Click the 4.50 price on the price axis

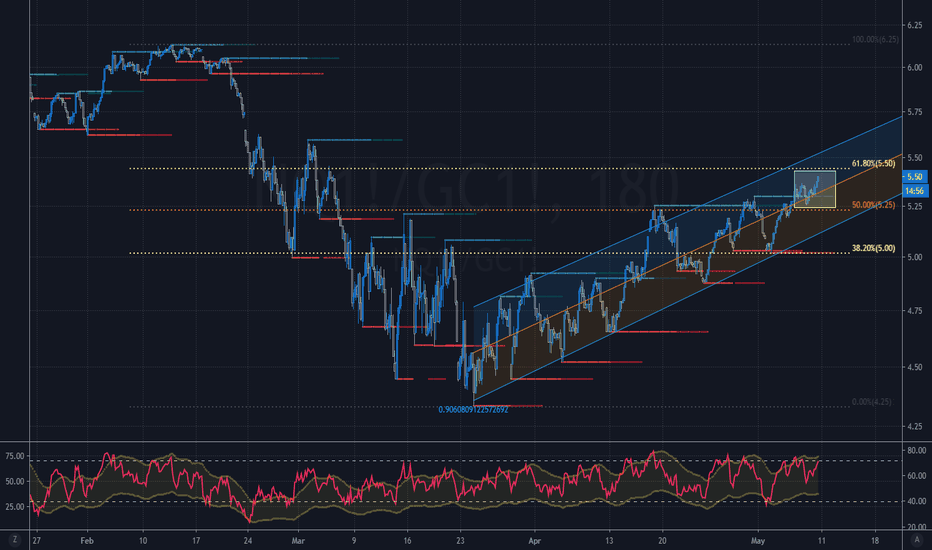point(914,367)
